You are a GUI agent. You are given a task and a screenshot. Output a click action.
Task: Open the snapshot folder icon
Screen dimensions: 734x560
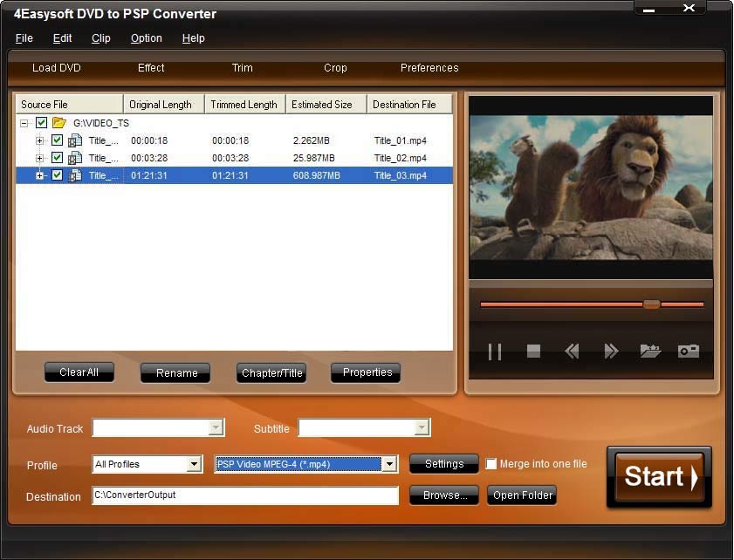650,352
